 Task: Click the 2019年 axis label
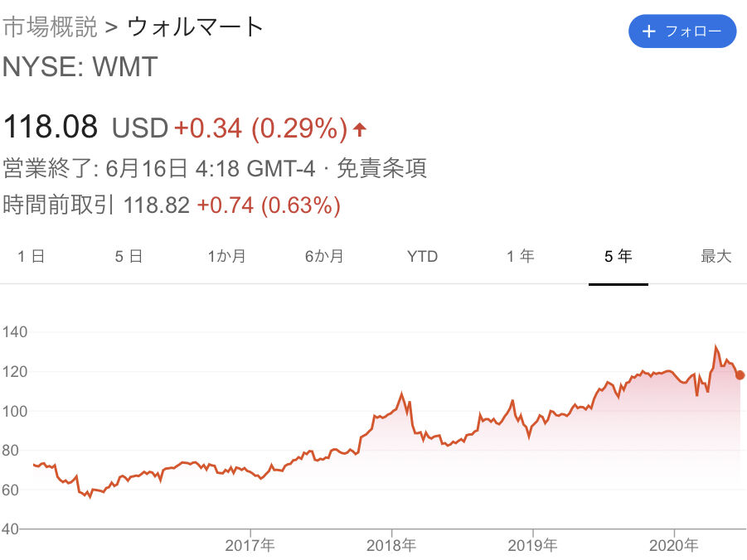click(x=532, y=545)
